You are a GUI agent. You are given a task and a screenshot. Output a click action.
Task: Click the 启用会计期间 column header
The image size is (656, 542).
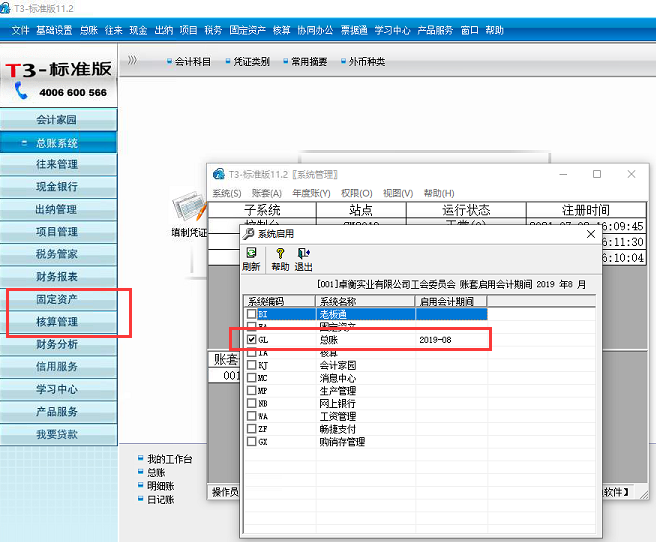tap(451, 301)
